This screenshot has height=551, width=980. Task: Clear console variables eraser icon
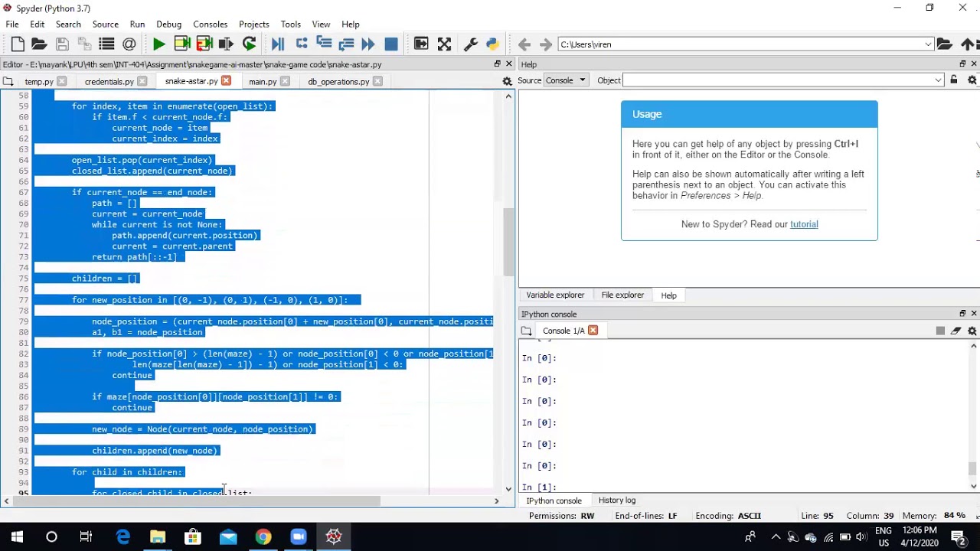(x=956, y=331)
